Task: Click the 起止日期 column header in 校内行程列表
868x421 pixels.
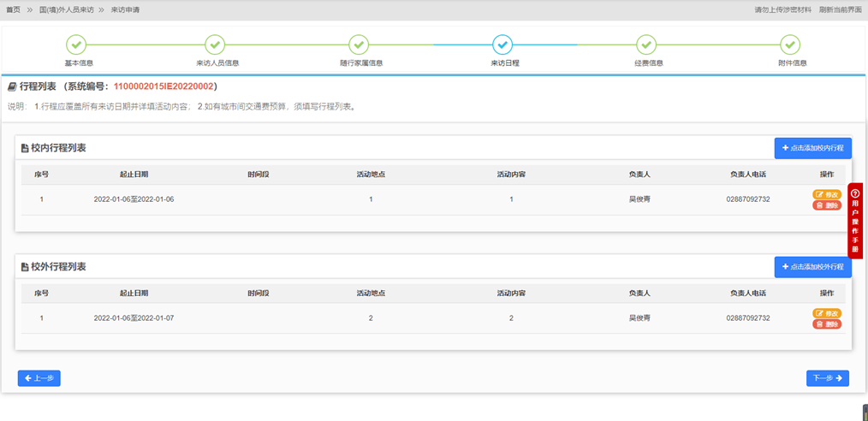Action: [x=134, y=175]
